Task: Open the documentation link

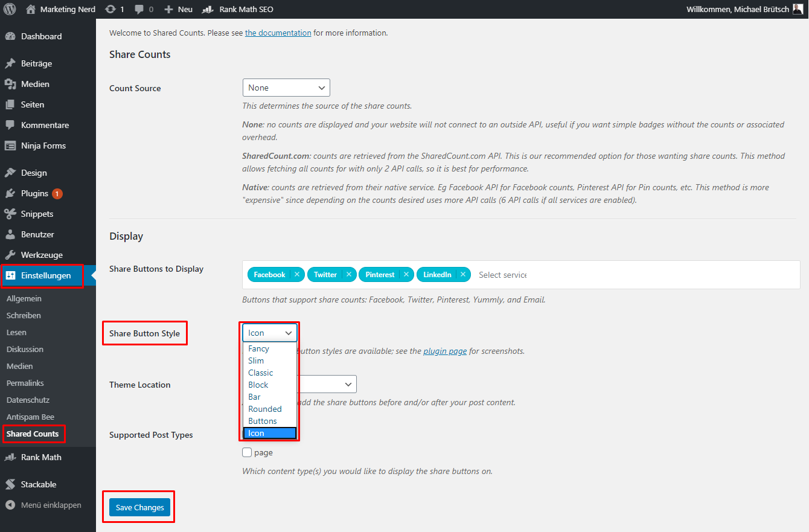Action: pos(278,33)
